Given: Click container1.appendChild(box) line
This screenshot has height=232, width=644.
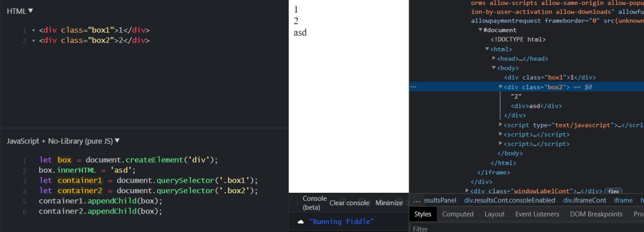Looking at the screenshot, I should [101, 201].
